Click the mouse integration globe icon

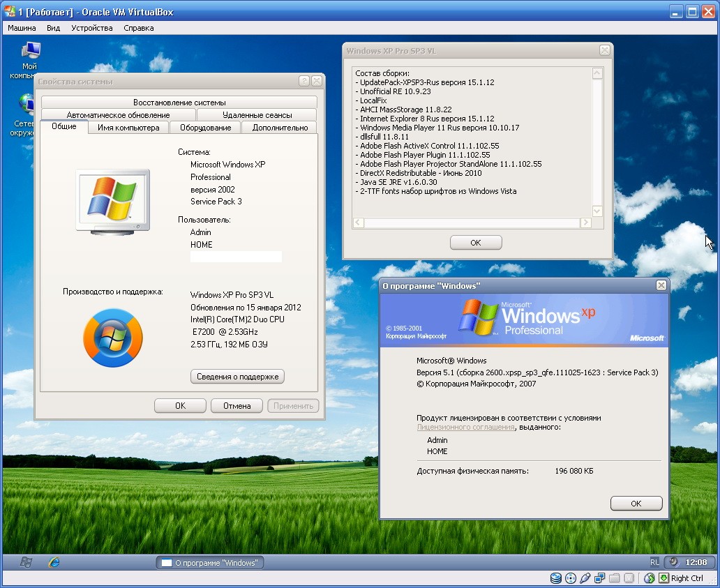[x=650, y=578]
